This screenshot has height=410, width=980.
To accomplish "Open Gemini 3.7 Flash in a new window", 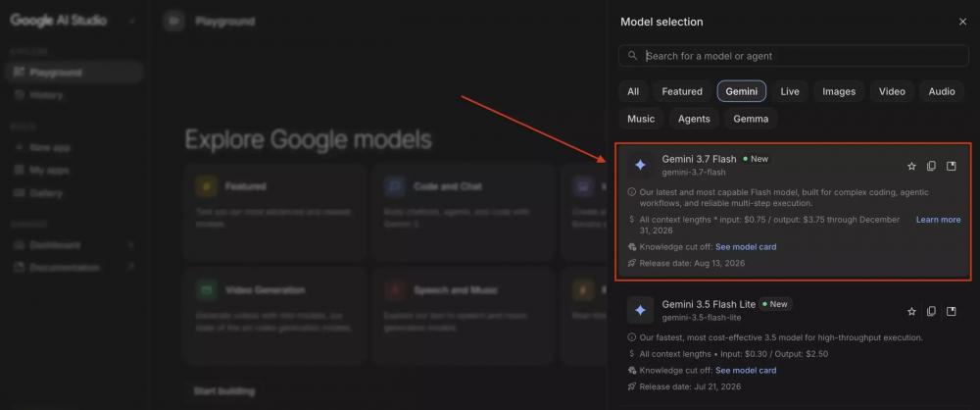I will tap(952, 166).
